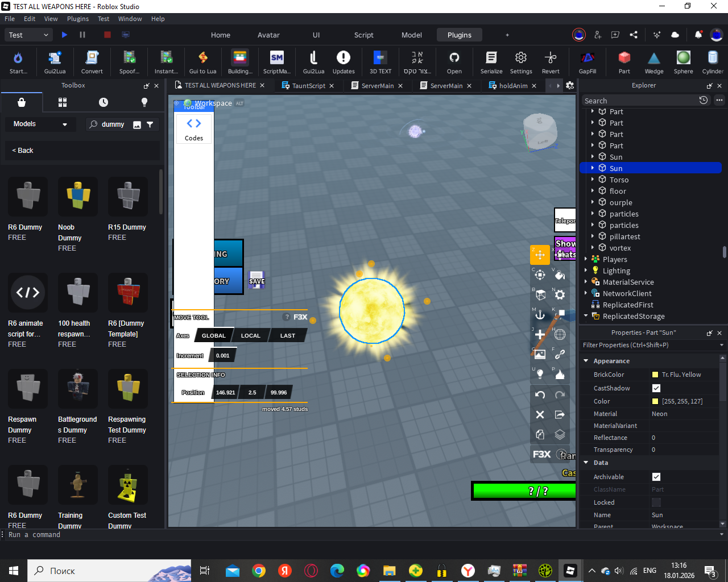The width and height of the screenshot is (728, 582).
Task: Toggle the CastShadow checkbox
Action: click(656, 388)
